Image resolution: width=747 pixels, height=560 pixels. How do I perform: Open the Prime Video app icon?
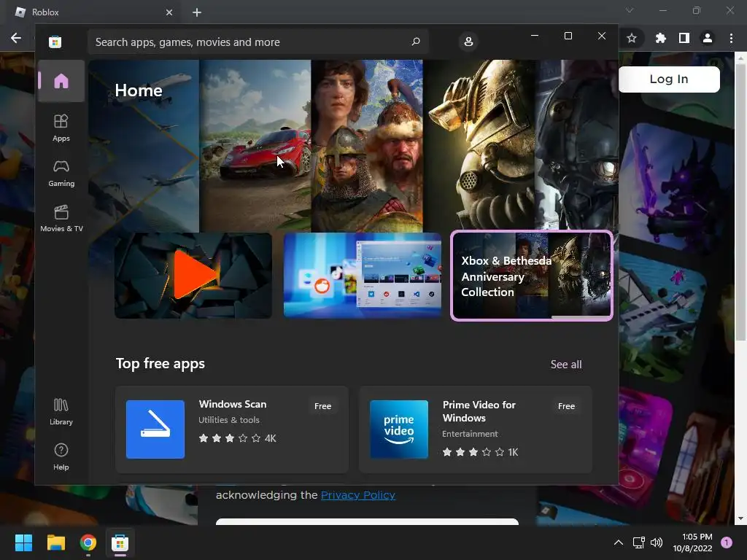(x=399, y=429)
